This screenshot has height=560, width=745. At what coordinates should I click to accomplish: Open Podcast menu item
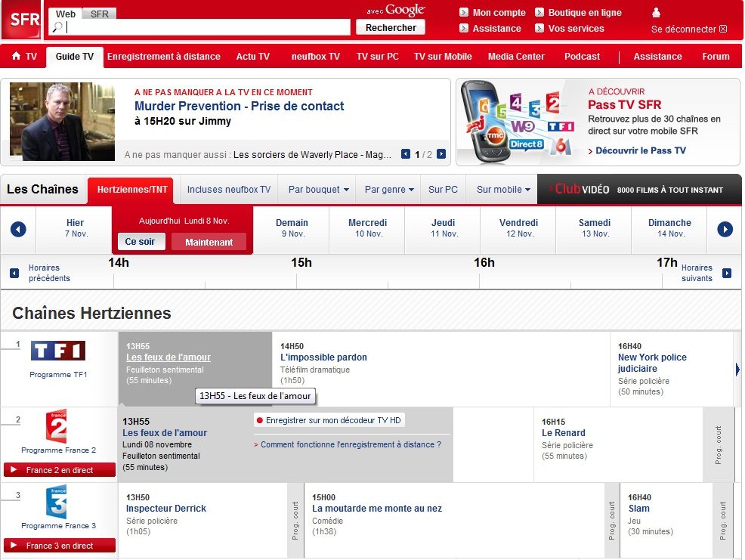[582, 57]
